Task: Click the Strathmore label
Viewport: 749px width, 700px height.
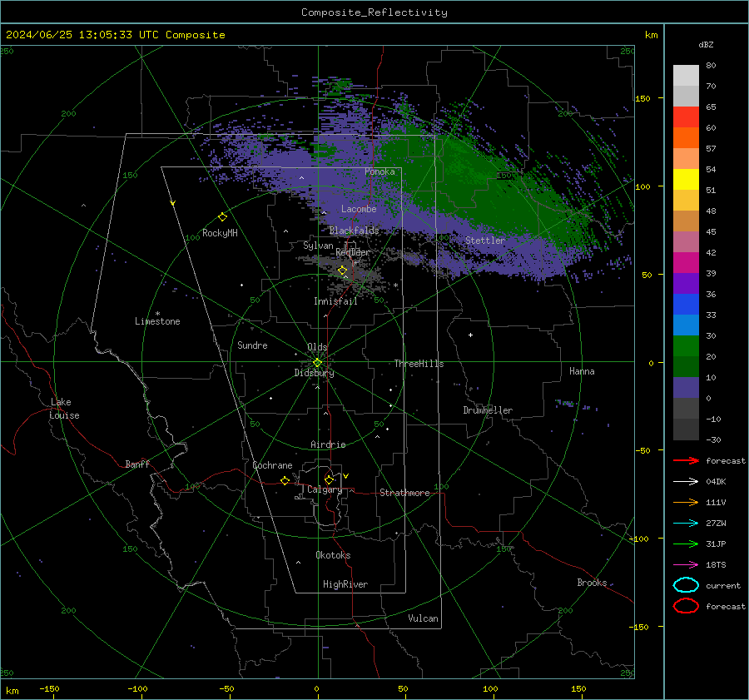Action: tap(404, 493)
